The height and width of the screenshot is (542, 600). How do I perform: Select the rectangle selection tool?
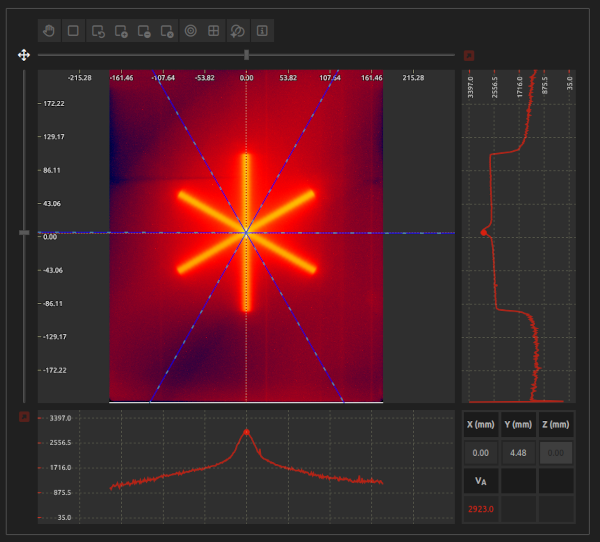[x=73, y=31]
